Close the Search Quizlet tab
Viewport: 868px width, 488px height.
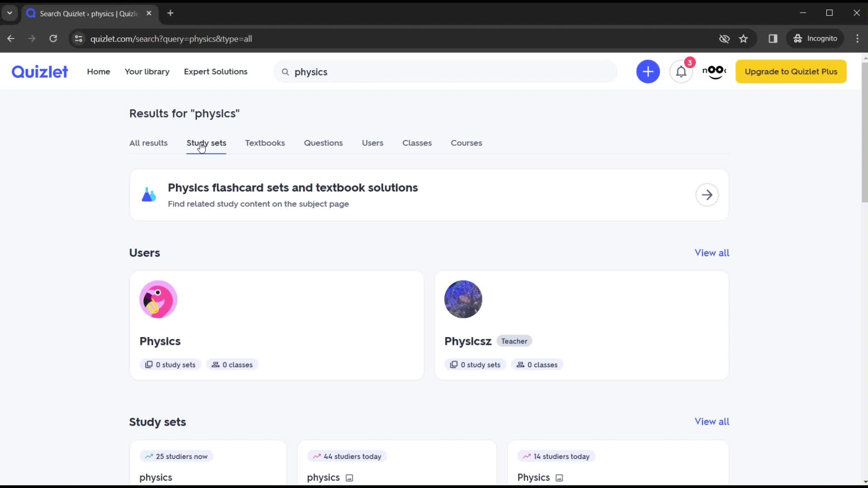(149, 13)
